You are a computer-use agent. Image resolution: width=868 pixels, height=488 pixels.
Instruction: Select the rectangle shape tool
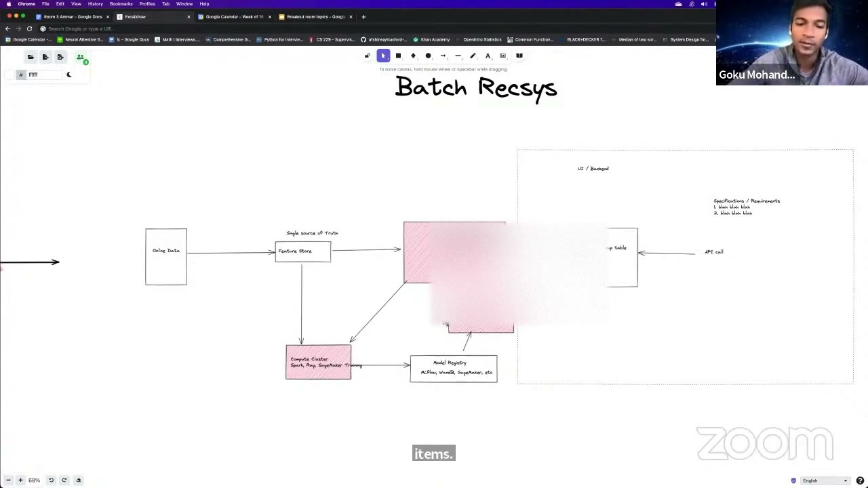coord(398,56)
